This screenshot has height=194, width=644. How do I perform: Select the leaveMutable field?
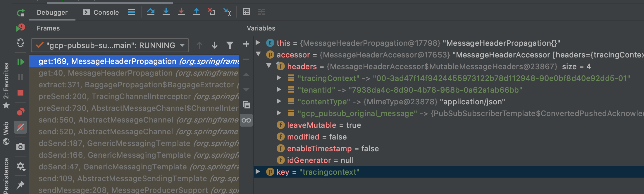click(x=449, y=125)
